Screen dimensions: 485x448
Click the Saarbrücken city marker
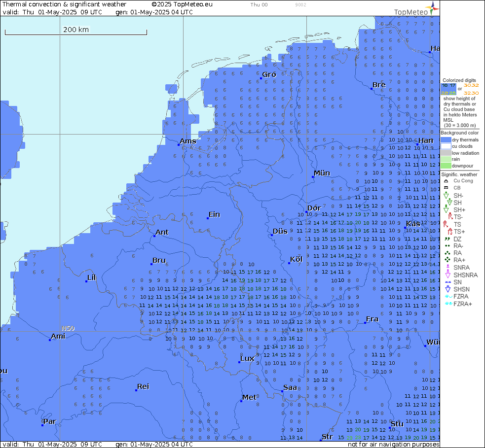(x=282, y=391)
